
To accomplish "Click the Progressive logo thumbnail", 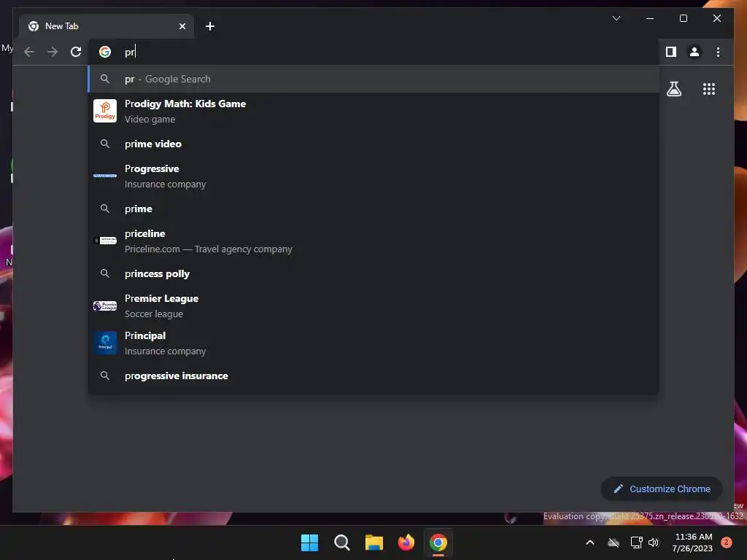I will pyautogui.click(x=105, y=176).
